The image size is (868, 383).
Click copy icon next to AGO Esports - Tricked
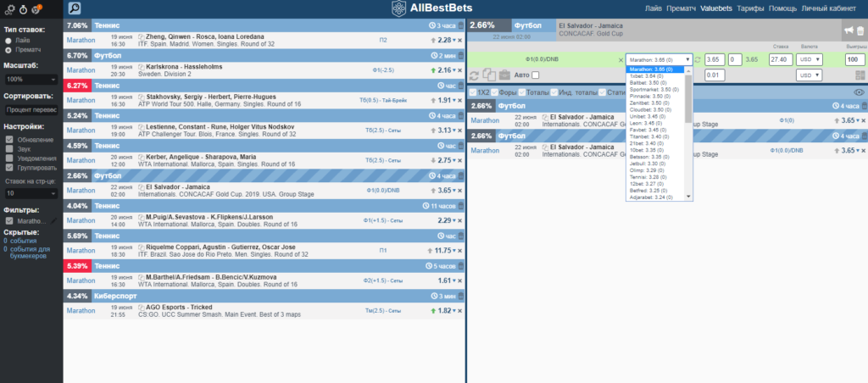[x=142, y=308]
